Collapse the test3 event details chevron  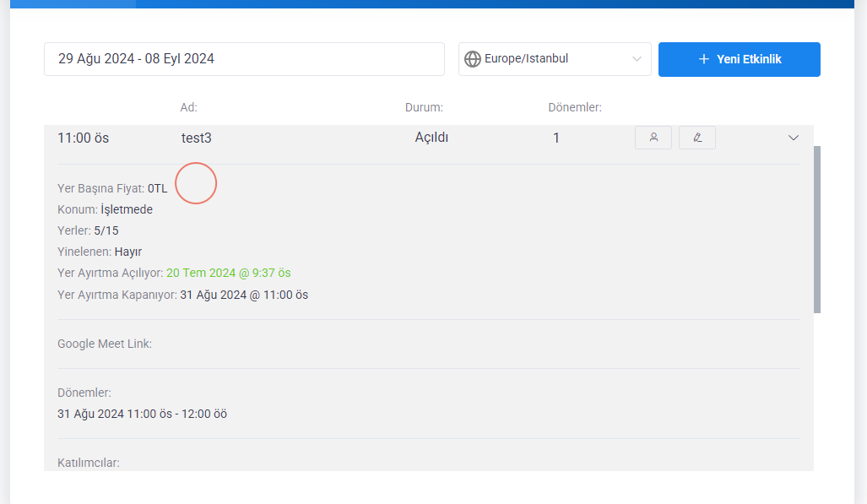click(x=793, y=138)
